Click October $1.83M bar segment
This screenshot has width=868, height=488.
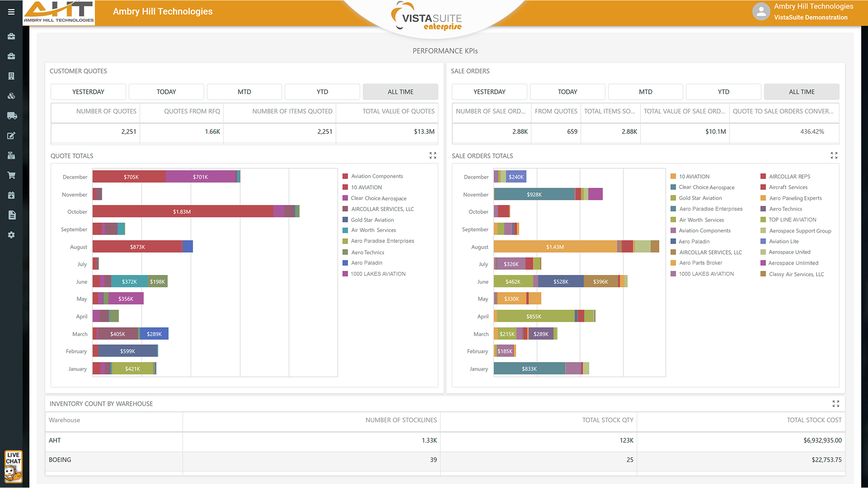point(182,212)
